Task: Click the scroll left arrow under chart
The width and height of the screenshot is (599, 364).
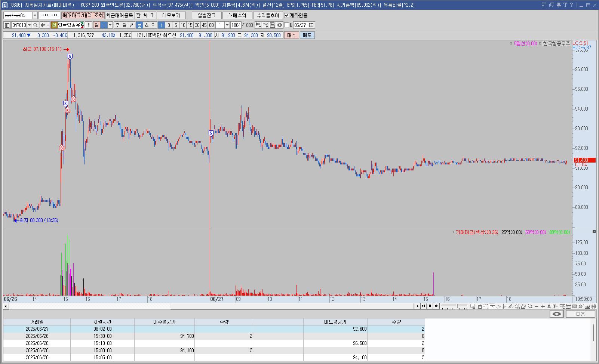Action: click(6, 306)
